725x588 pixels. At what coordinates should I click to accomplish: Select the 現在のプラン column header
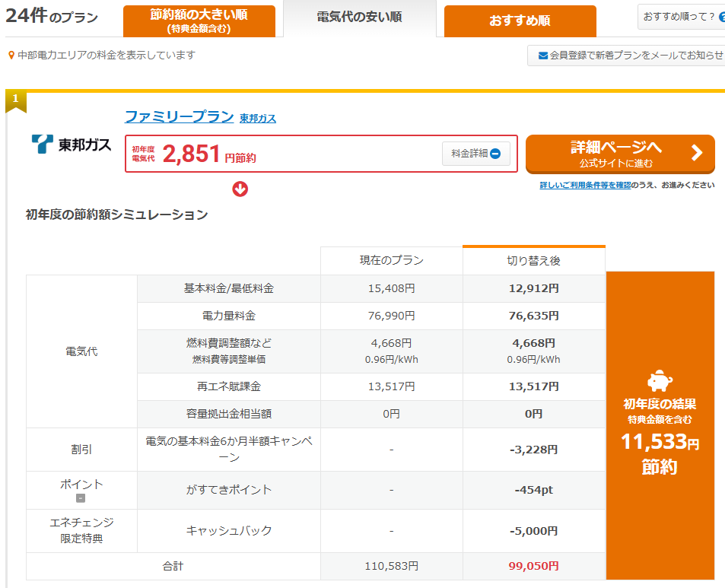pos(392,261)
